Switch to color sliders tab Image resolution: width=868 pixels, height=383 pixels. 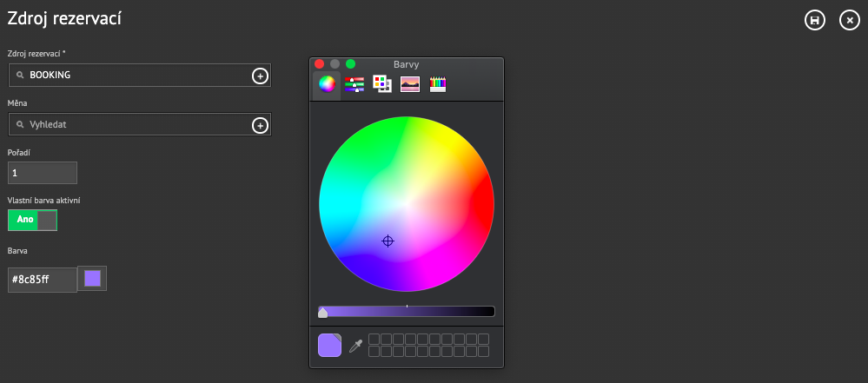tap(354, 84)
